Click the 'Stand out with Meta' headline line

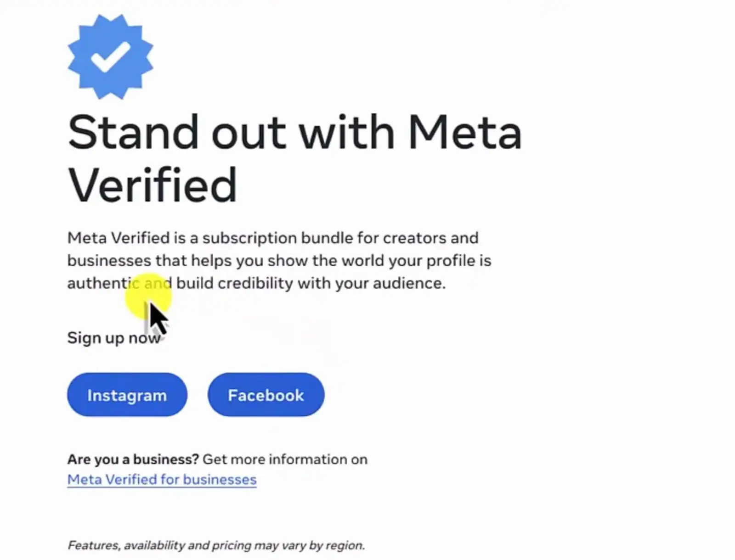click(x=294, y=132)
